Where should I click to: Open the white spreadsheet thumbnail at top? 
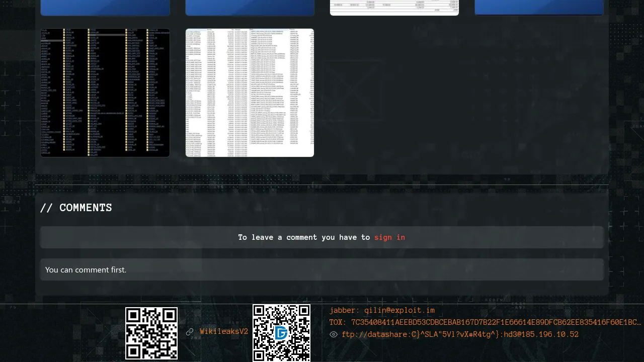click(394, 8)
